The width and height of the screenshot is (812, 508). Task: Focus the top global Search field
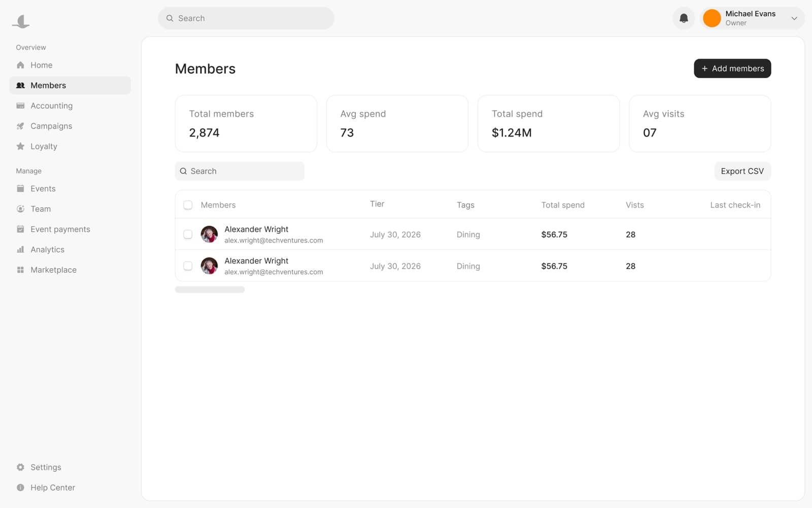coord(246,18)
